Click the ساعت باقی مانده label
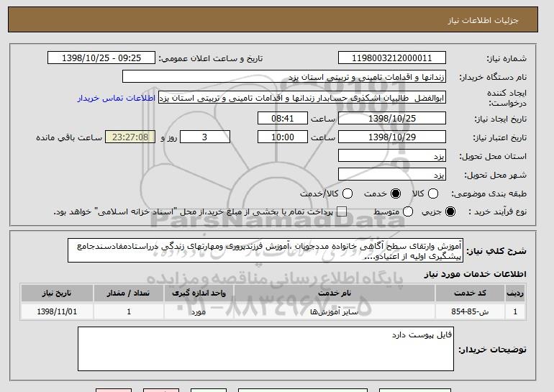This screenshot has width=554, height=392. coord(69,137)
